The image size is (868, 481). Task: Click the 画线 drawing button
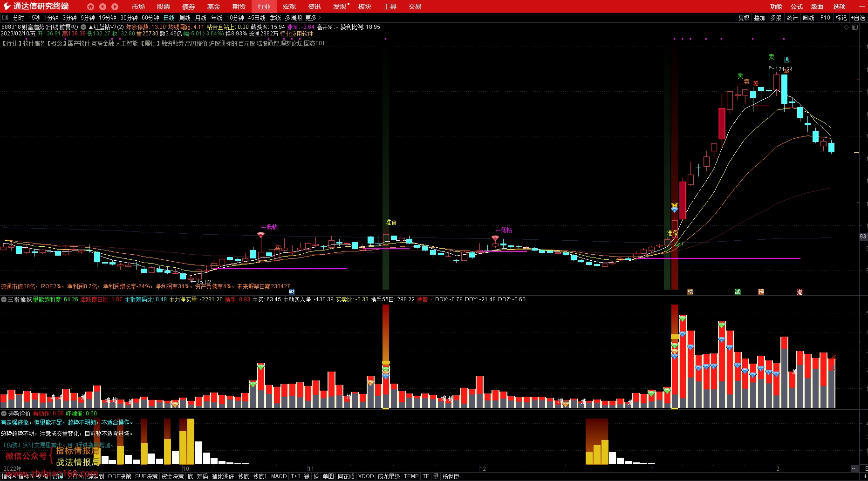(x=809, y=18)
